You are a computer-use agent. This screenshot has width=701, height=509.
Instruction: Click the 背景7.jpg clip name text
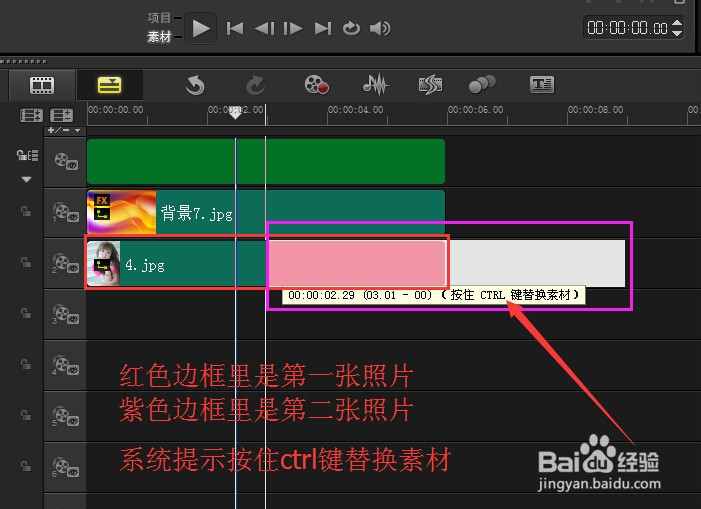click(197, 213)
